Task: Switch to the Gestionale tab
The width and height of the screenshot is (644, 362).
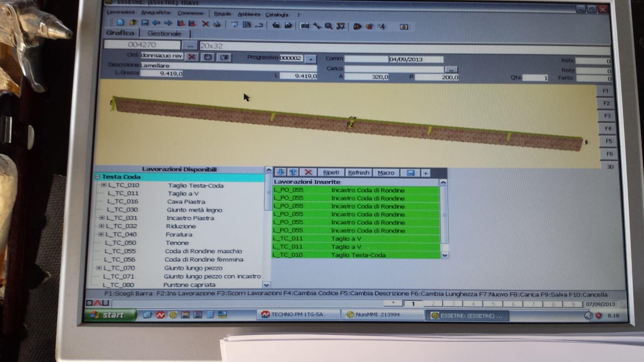Action: [164, 33]
